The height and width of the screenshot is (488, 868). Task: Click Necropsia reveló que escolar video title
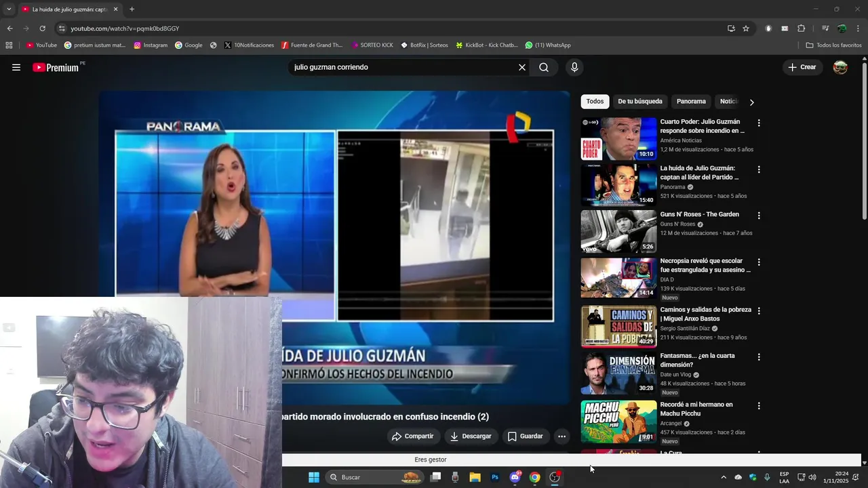705,265
